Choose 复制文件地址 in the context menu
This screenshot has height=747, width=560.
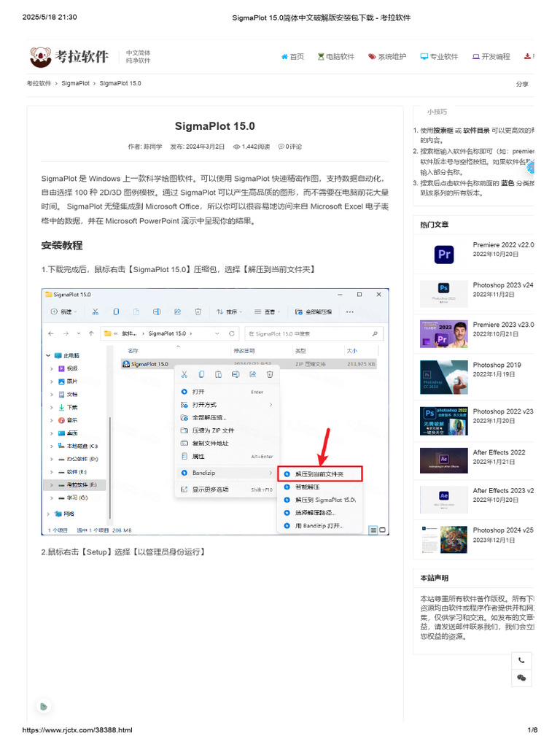(226, 444)
